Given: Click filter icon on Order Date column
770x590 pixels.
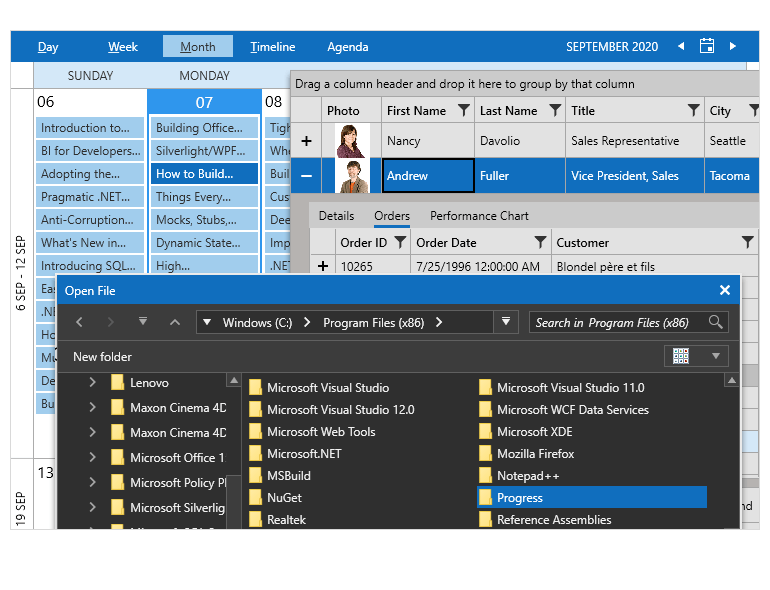Looking at the screenshot, I should coord(540,242).
